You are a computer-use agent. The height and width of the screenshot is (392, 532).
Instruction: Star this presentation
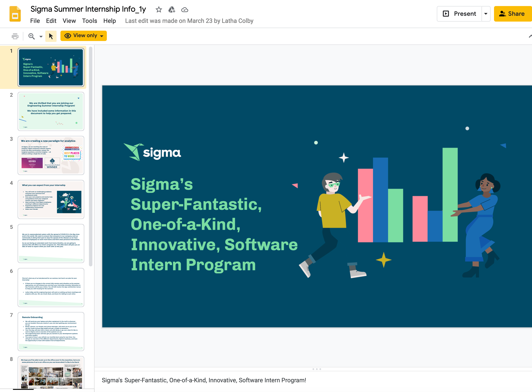pyautogui.click(x=159, y=9)
